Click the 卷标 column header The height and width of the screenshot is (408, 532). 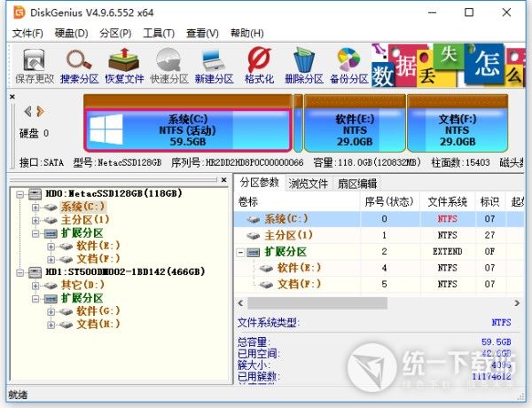pyautogui.click(x=297, y=201)
